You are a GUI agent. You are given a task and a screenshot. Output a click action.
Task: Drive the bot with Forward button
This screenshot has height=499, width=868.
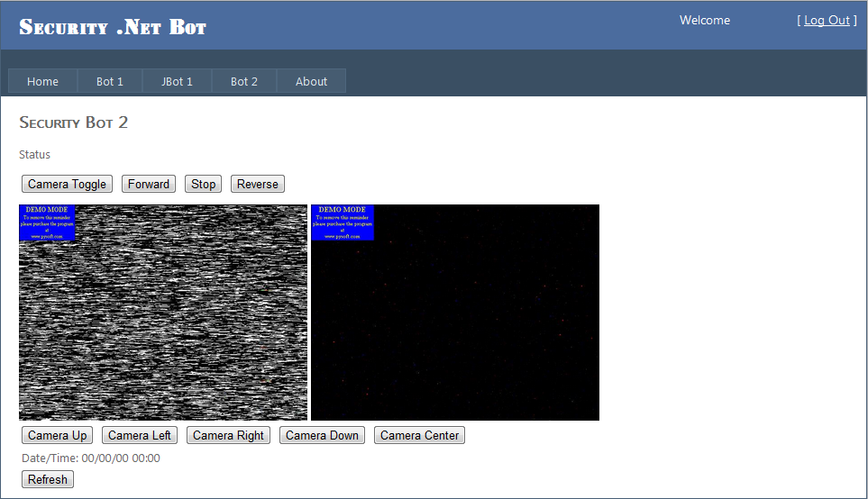(149, 184)
